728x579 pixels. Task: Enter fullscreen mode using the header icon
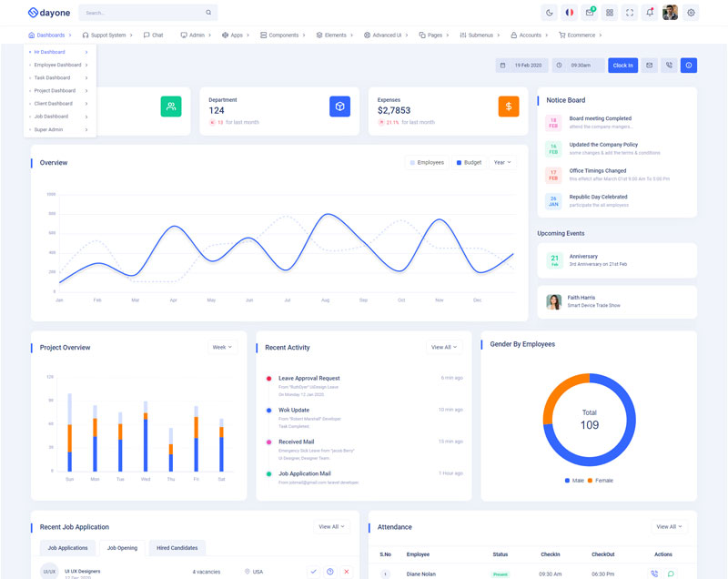tap(629, 13)
